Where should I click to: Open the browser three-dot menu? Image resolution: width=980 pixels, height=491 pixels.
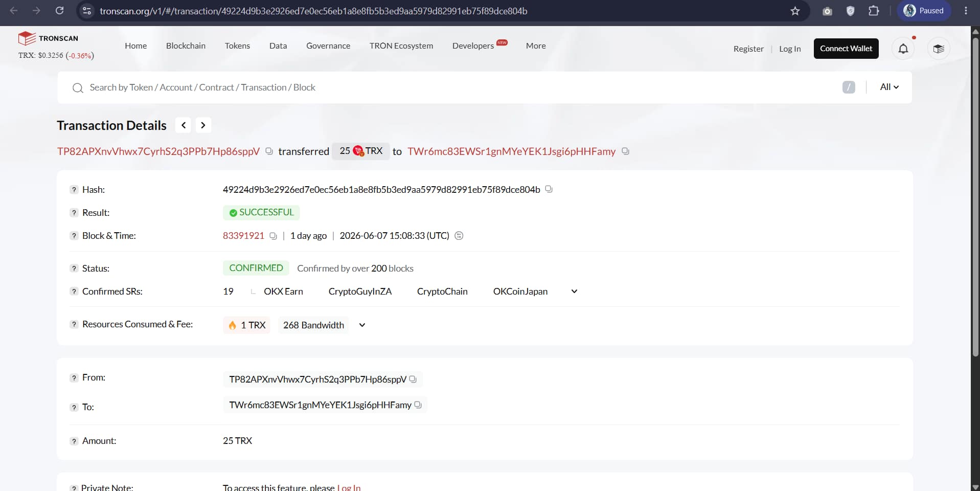click(x=966, y=11)
